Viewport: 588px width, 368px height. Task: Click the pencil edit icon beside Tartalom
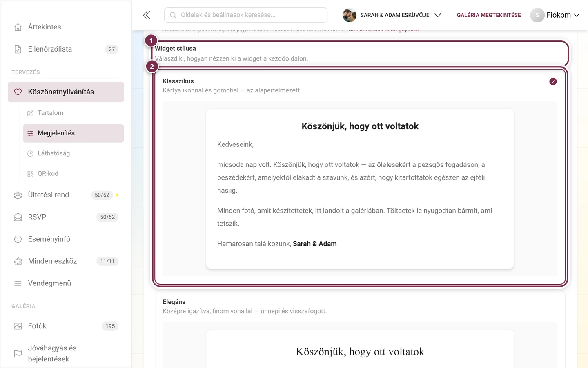tap(30, 113)
